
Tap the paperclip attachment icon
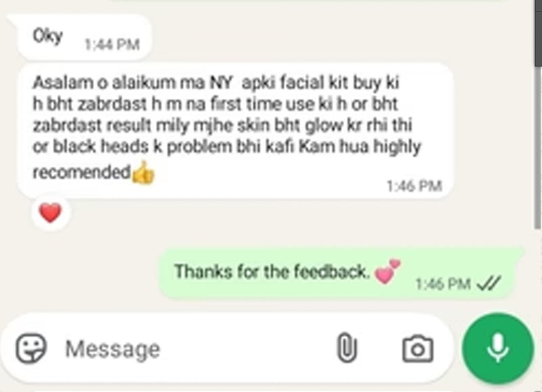347,348
